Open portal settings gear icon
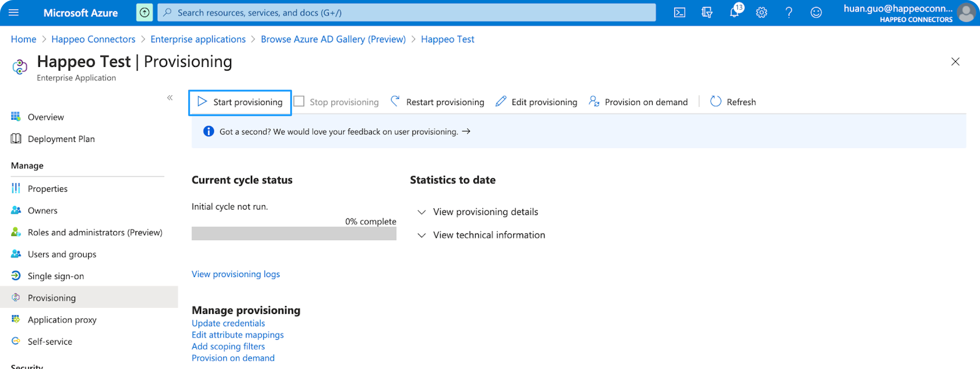980x369 pixels. tap(761, 13)
